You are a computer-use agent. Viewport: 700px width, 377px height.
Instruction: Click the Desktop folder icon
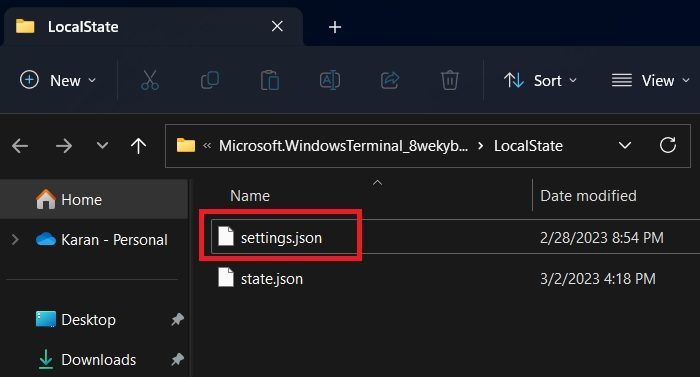click(x=46, y=319)
